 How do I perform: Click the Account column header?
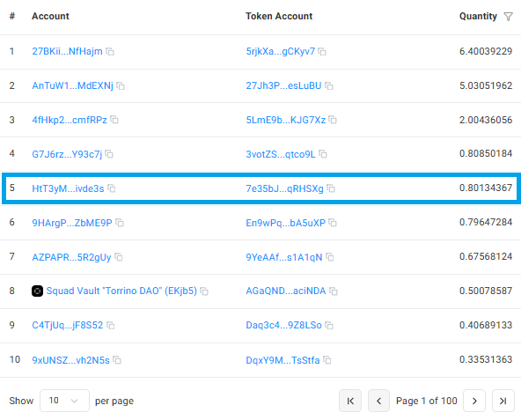tap(50, 17)
